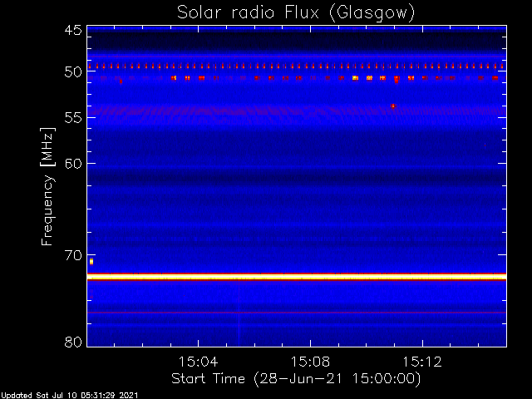Screen dimensions: 532x399
Task: Click the yellow spot just below 70 MHz
Action: [91, 262]
